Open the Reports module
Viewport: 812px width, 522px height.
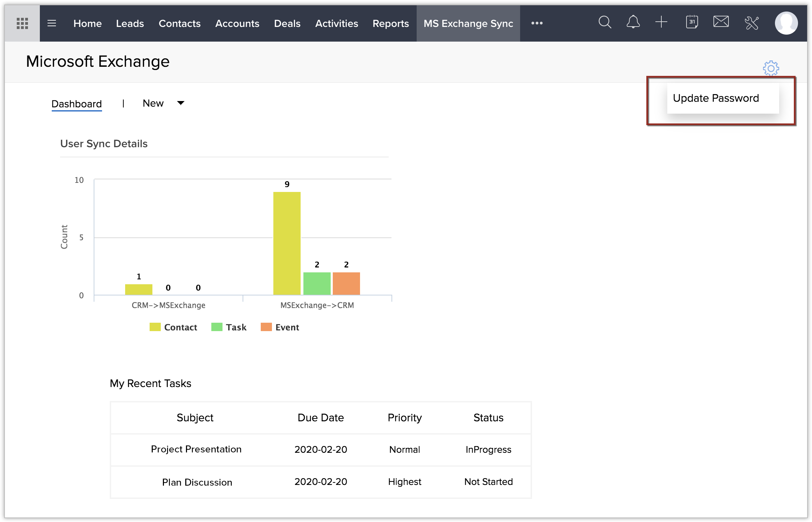(x=390, y=23)
